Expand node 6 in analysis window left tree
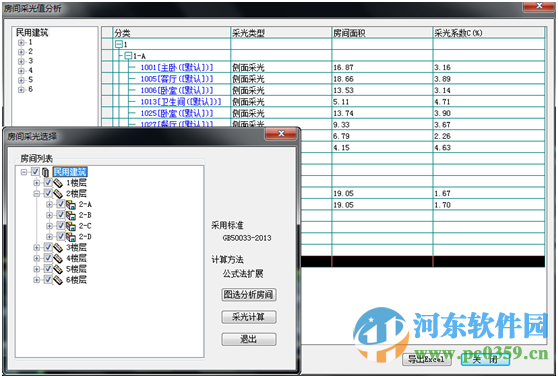The width and height of the screenshot is (558, 378). point(21,89)
